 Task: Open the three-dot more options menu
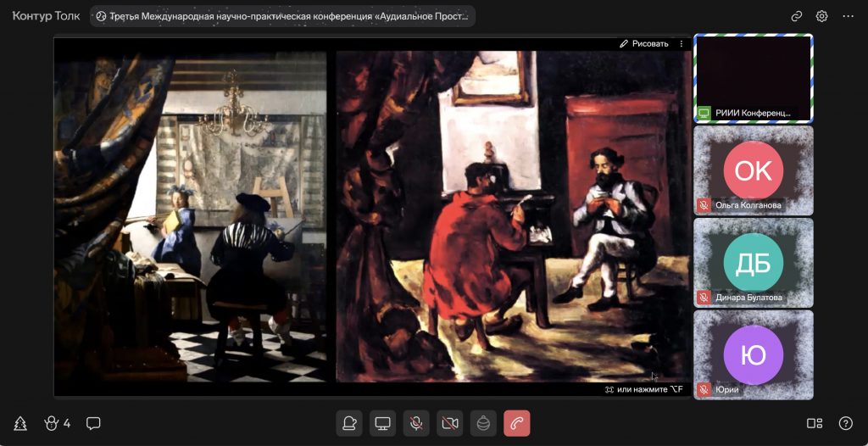tap(848, 16)
